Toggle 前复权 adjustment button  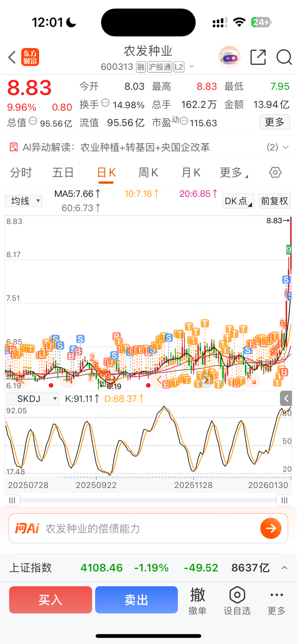pyautogui.click(x=275, y=201)
